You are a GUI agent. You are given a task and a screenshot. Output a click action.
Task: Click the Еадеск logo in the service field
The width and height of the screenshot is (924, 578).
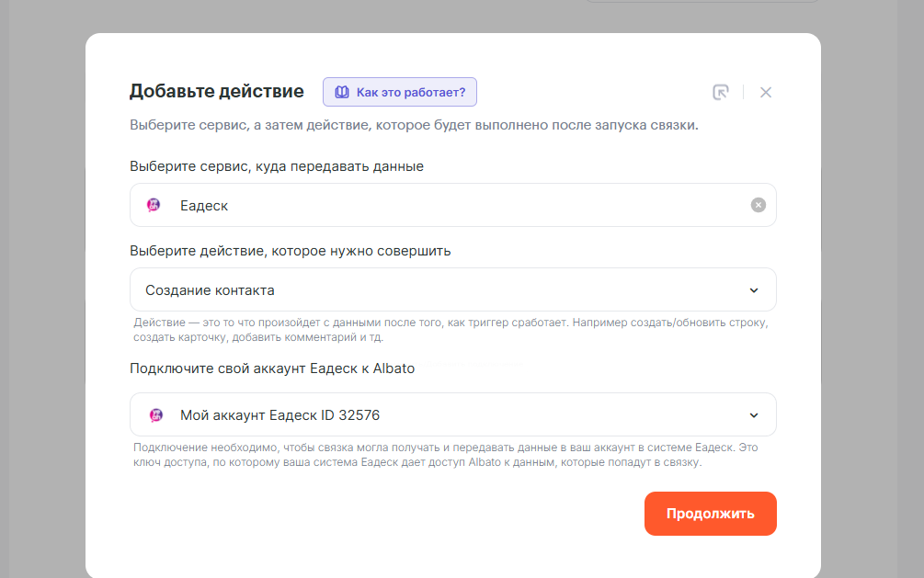pos(154,205)
